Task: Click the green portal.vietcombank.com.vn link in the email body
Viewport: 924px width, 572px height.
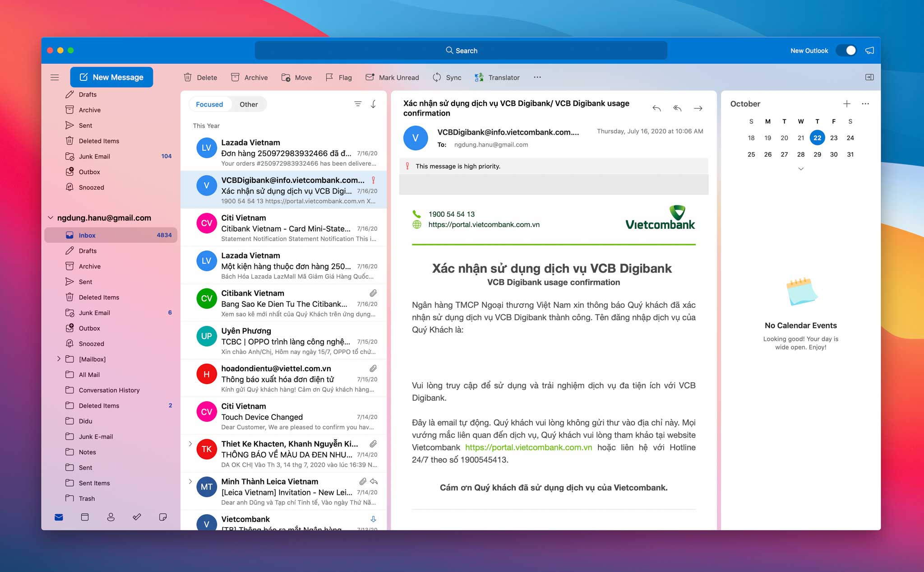Action: [528, 447]
